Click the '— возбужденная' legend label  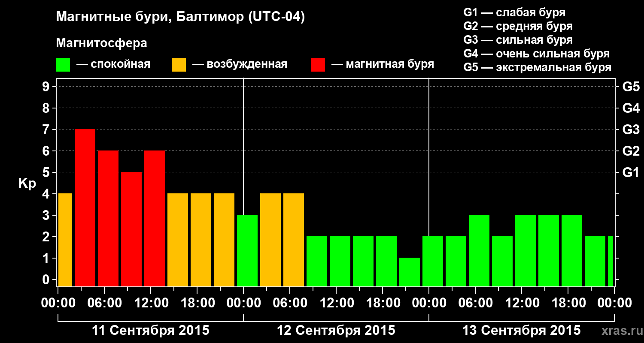[240, 65]
